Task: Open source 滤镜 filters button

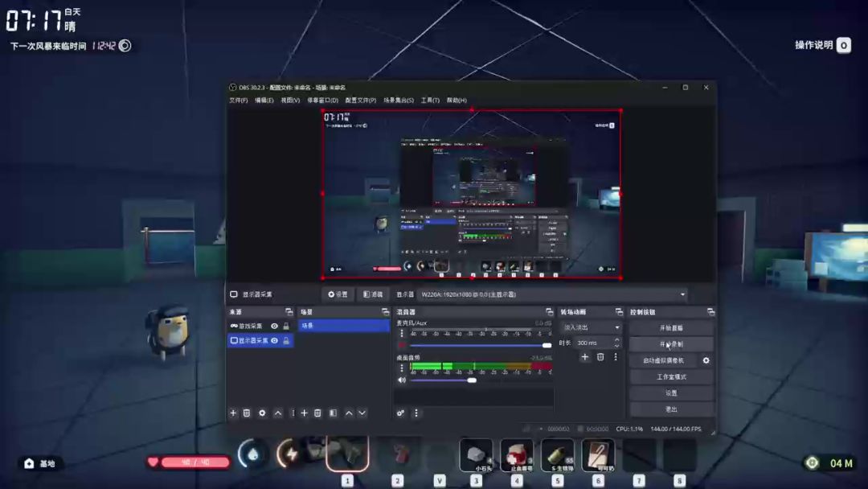Action: tap(373, 294)
